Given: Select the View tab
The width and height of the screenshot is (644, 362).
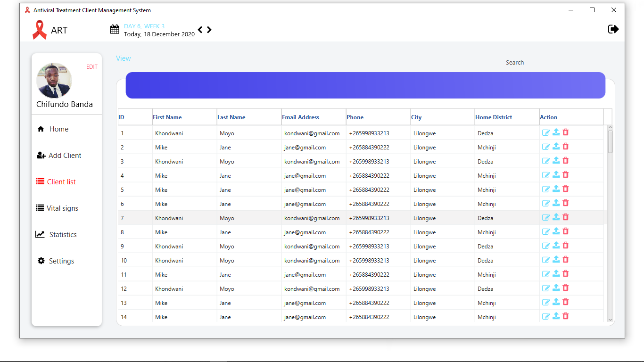Looking at the screenshot, I should (123, 58).
